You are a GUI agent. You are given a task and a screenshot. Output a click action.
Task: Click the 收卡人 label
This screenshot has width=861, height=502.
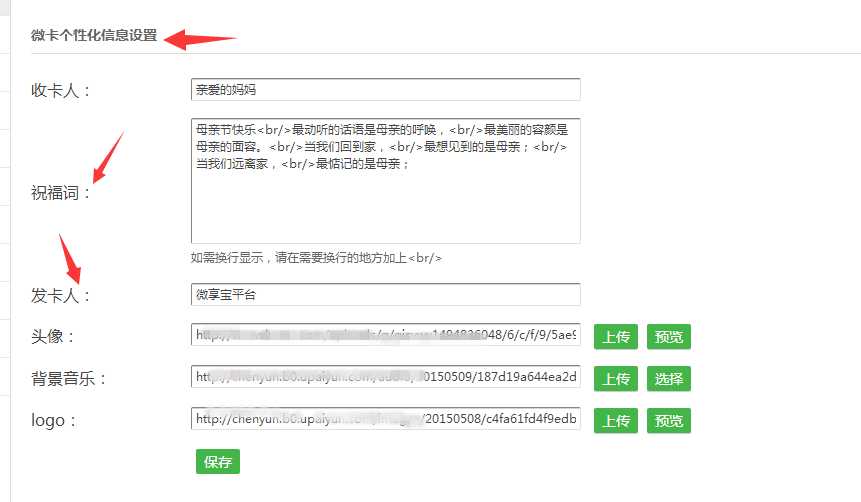61,91
